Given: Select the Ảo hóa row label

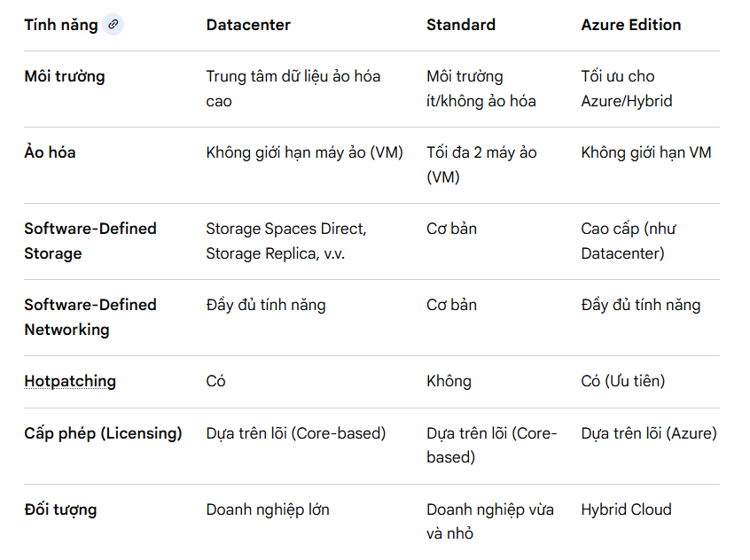Looking at the screenshot, I should click(x=50, y=152).
